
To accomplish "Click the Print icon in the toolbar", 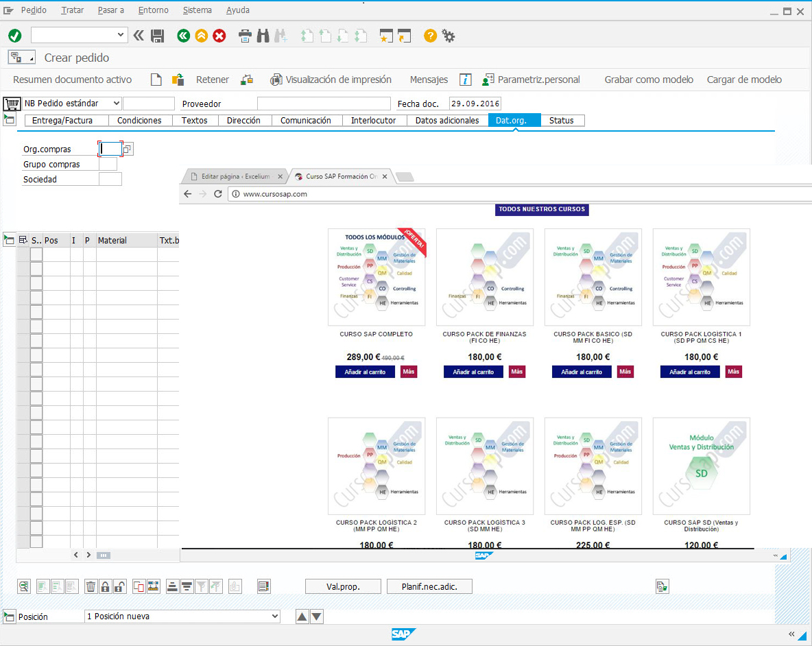I will click(245, 36).
